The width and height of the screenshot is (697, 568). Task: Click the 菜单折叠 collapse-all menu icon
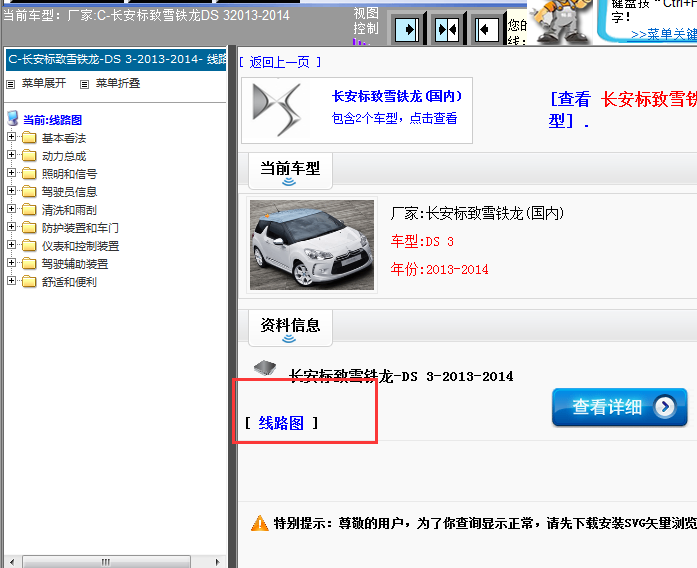click(84, 84)
